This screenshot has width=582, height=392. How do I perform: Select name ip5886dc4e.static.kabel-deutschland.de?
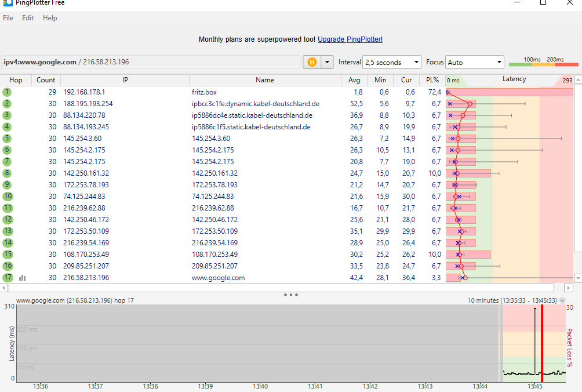tap(252, 115)
